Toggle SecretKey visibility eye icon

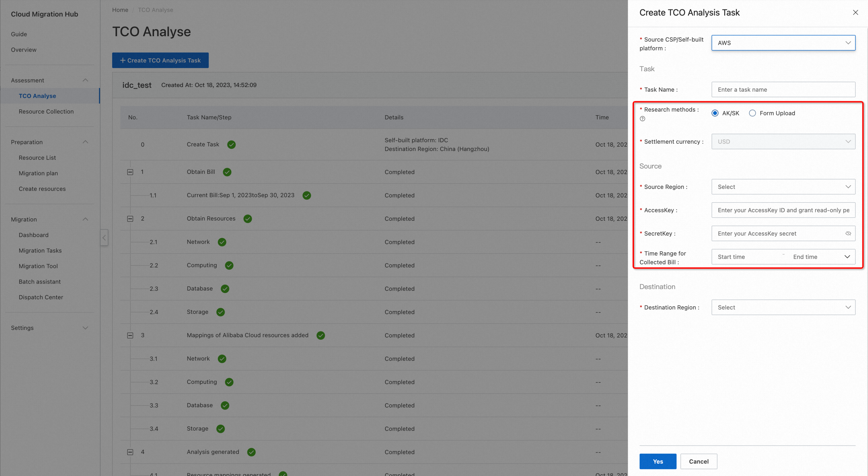coord(848,233)
